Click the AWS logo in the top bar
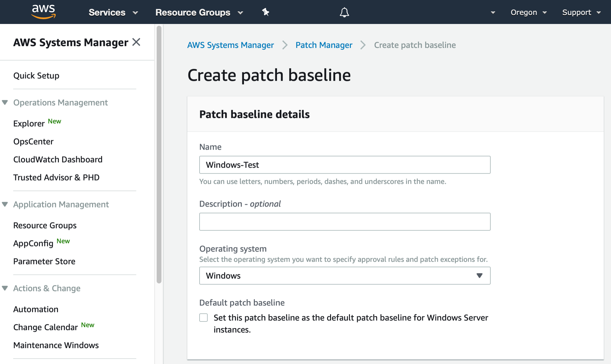Screen dimensions: 611x364 (x=43, y=12)
